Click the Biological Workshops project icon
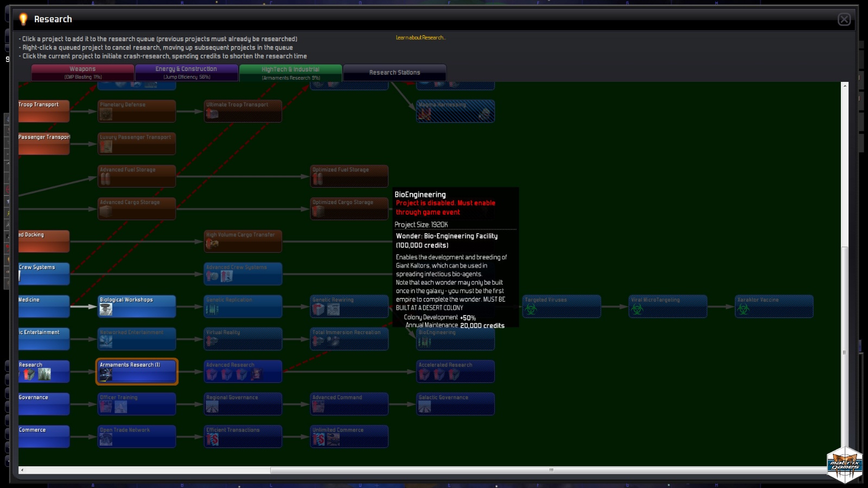Viewport: 868px width, 488px height. tap(106, 310)
